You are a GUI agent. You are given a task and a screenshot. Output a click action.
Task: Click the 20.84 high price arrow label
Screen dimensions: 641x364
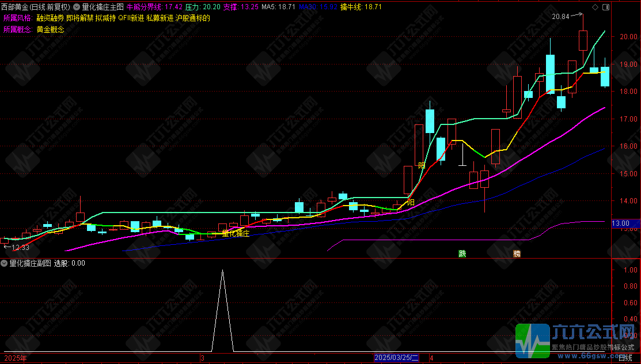(560, 17)
